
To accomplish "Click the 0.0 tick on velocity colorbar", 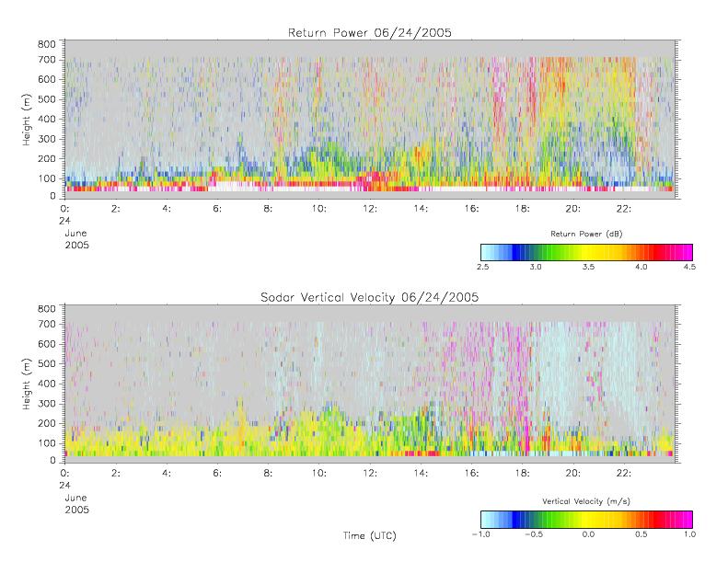I will (588, 534).
